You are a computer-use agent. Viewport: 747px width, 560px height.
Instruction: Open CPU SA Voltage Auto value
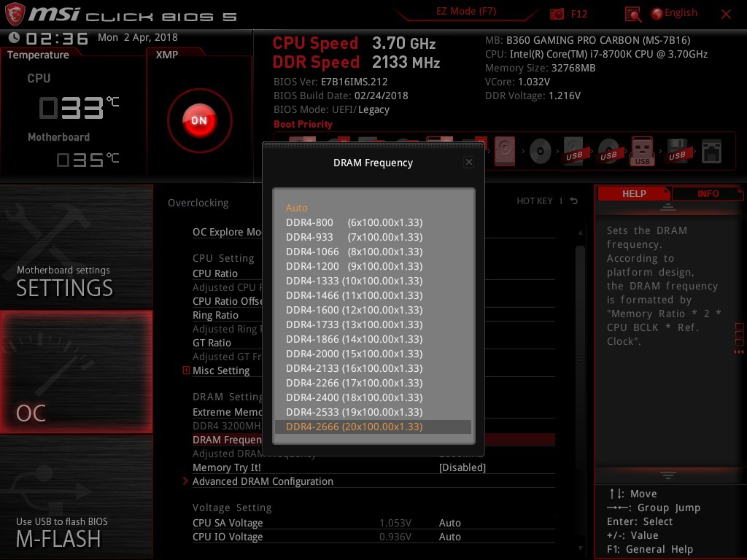click(x=449, y=523)
